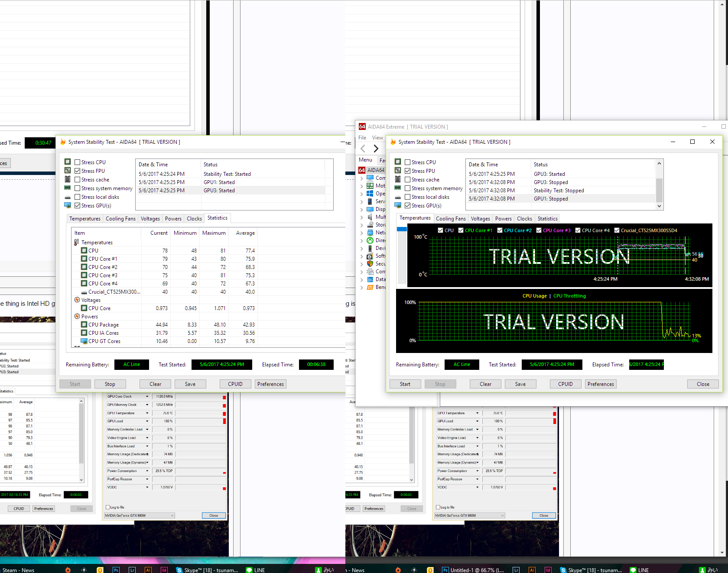This screenshot has width=728, height=573.
Task: Open Photoshop Untitled-1 taskbar item
Action: [x=473, y=570]
